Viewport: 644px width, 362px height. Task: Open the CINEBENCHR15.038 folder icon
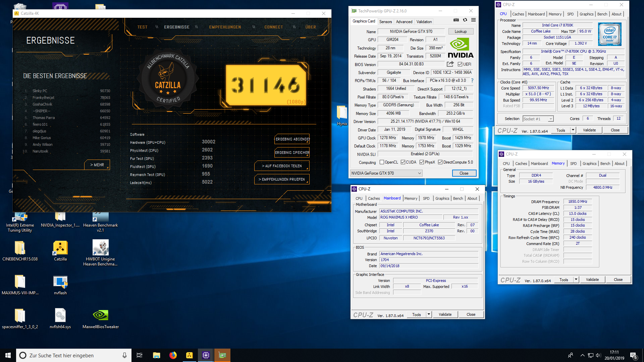[x=20, y=251]
